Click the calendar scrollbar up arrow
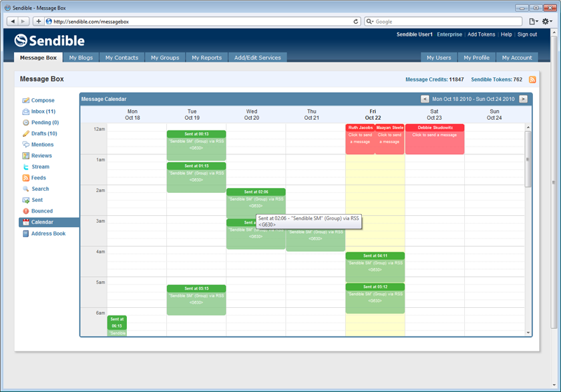561x392 pixels. [528, 128]
